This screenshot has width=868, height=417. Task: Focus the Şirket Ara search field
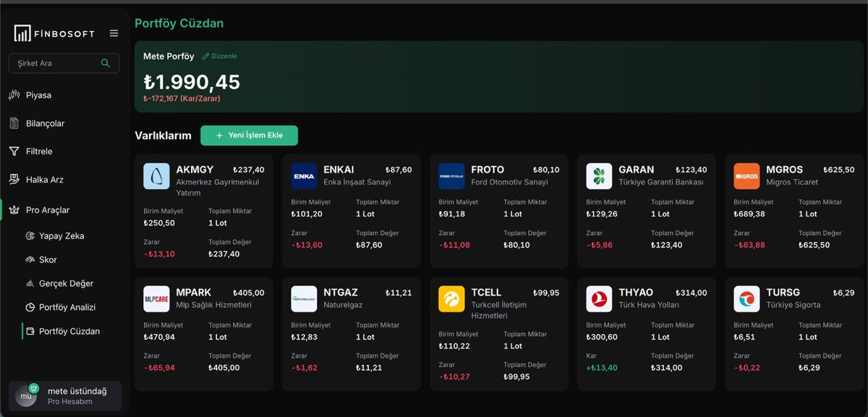pos(64,64)
